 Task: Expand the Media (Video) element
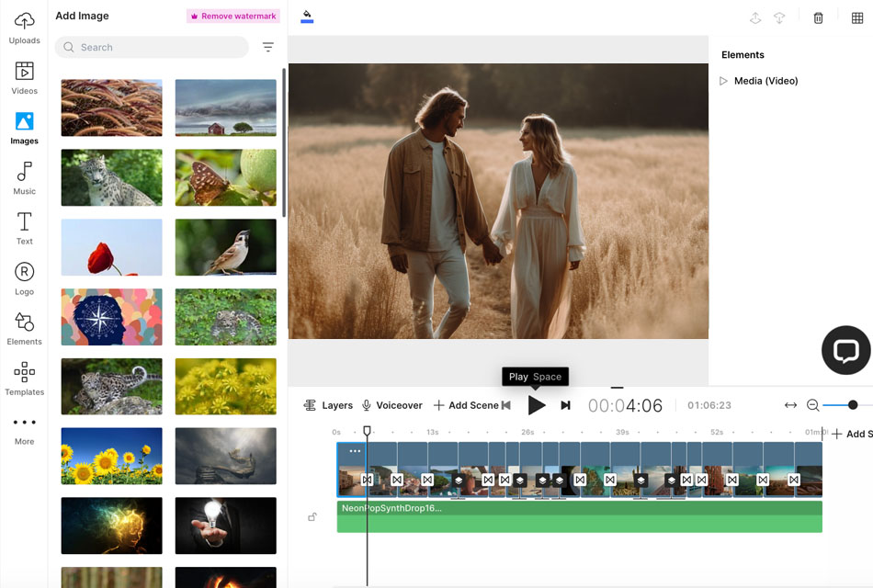pyautogui.click(x=723, y=81)
